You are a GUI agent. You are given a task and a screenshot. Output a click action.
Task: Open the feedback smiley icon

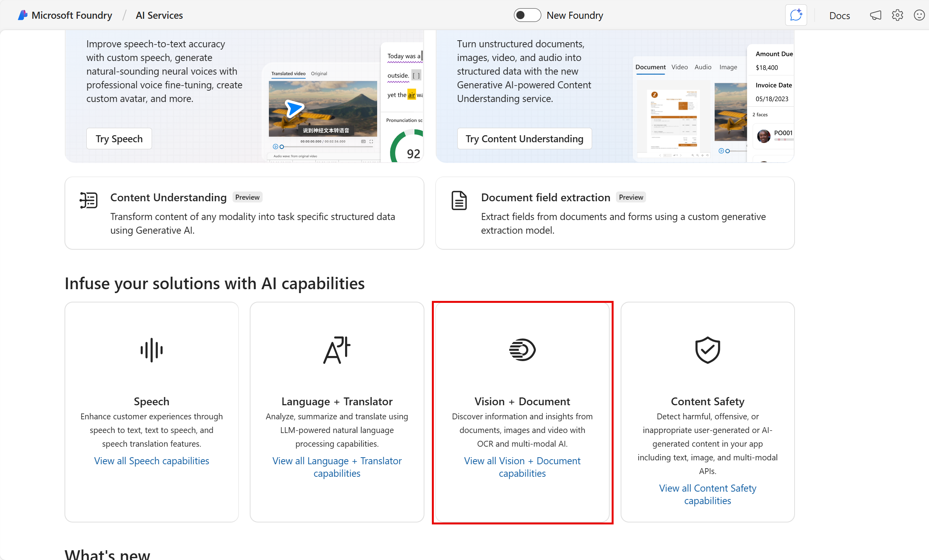tap(919, 15)
